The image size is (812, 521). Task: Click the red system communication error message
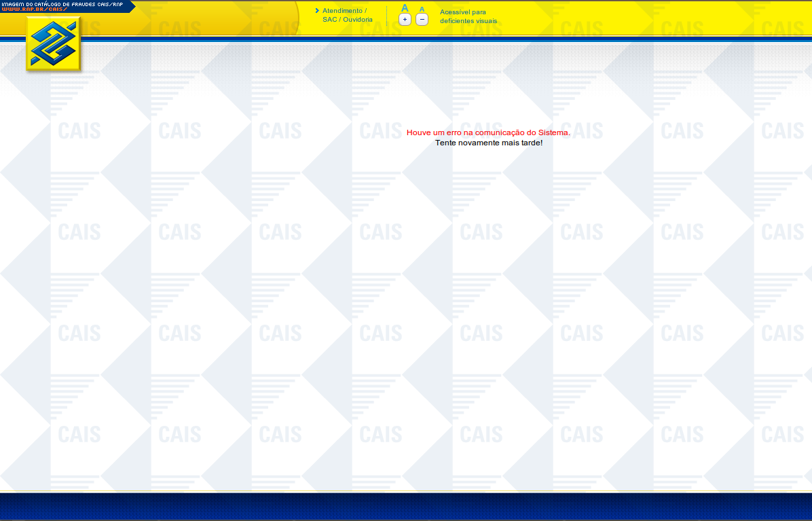(x=488, y=132)
